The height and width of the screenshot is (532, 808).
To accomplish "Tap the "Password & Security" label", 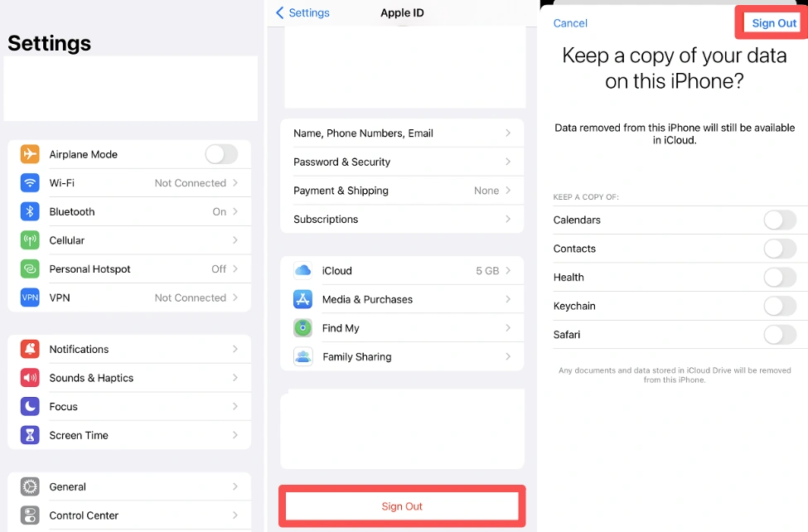I will tap(341, 162).
